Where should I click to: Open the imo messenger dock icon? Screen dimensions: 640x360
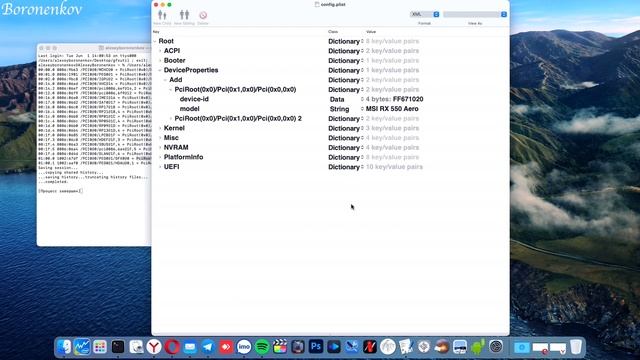(244, 347)
